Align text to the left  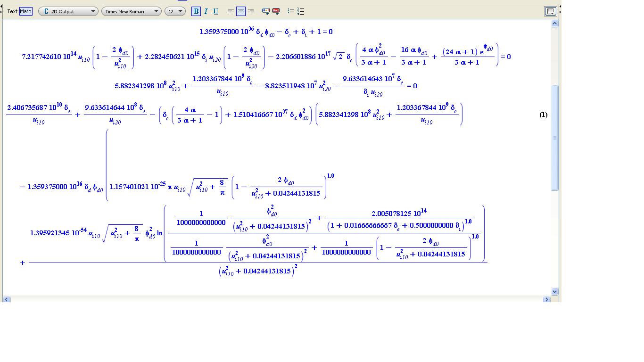[231, 11]
